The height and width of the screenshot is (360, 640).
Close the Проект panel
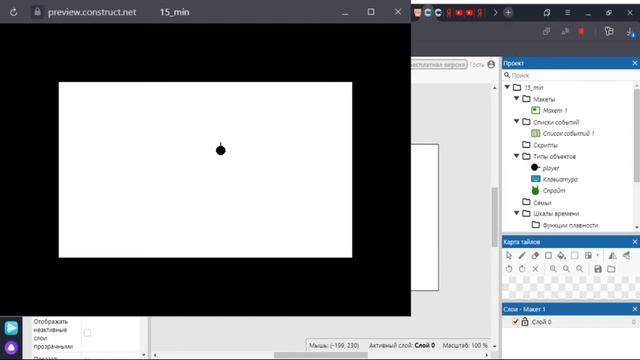(635, 63)
